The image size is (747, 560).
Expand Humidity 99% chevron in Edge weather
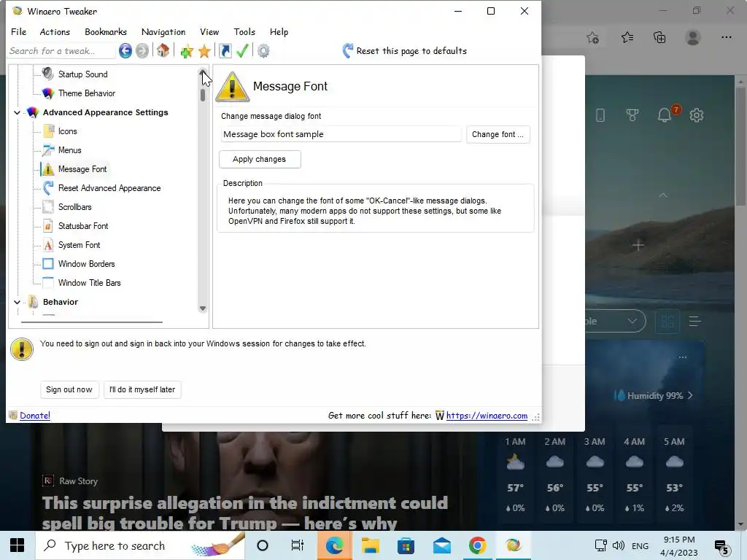[690, 395]
